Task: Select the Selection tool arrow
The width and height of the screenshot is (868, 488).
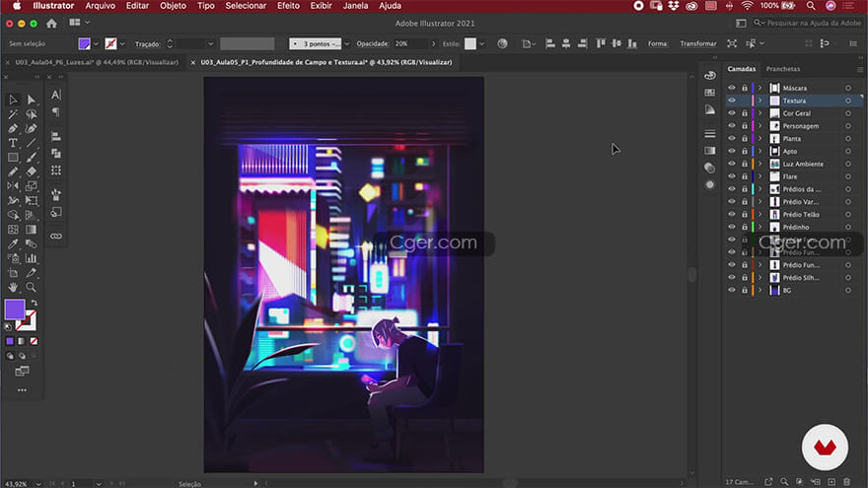Action: (x=13, y=100)
